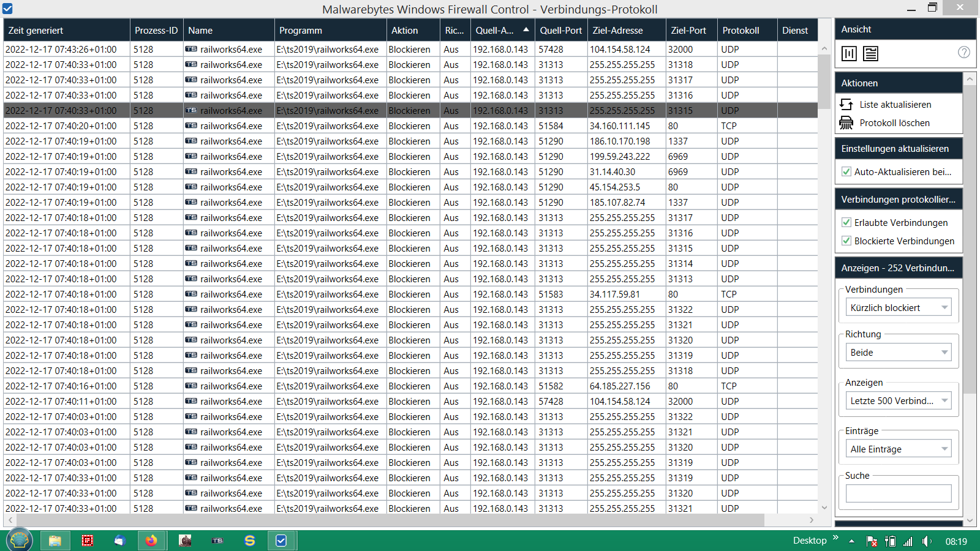980x551 pixels.
Task: Sort by the Protokoll column header
Action: [747, 30]
